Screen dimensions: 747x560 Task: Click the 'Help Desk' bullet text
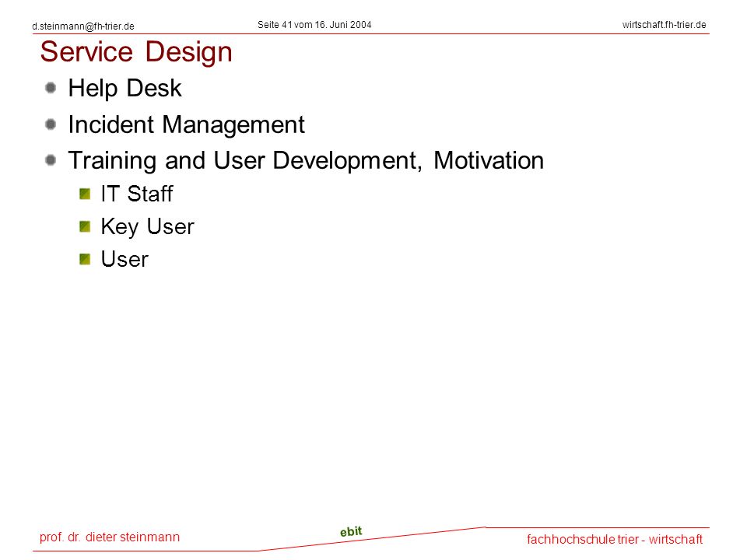(x=124, y=88)
